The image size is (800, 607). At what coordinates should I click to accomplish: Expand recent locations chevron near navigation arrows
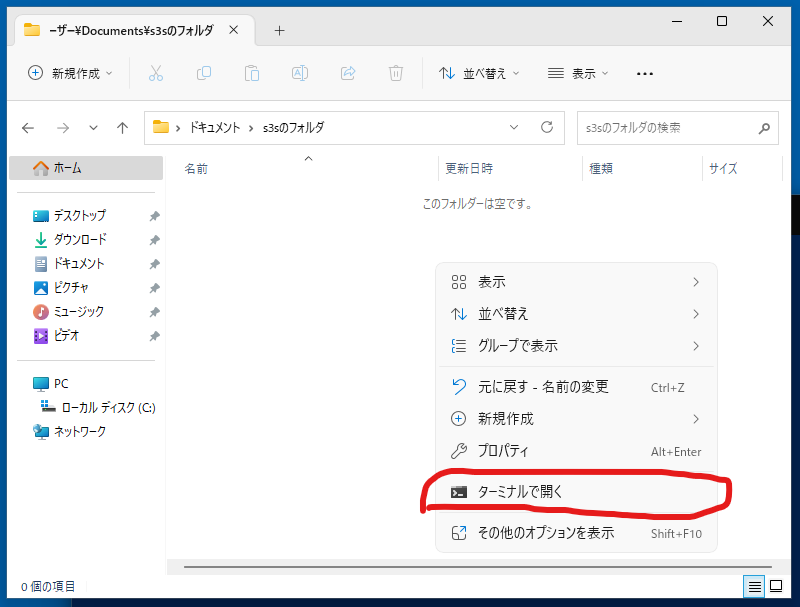[93, 128]
